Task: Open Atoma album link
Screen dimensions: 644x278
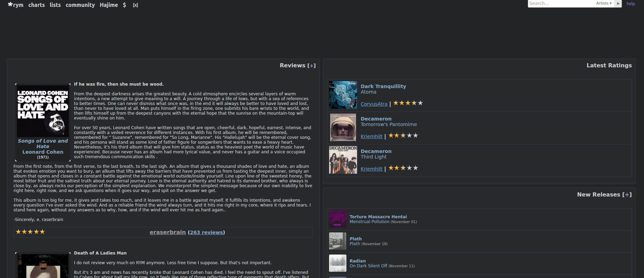Action: point(368,92)
